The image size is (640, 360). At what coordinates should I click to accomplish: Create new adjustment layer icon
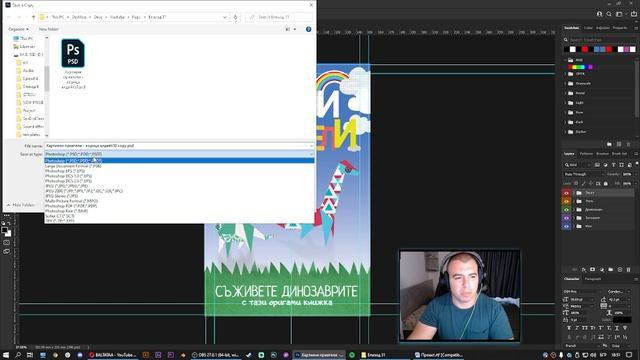(602, 270)
